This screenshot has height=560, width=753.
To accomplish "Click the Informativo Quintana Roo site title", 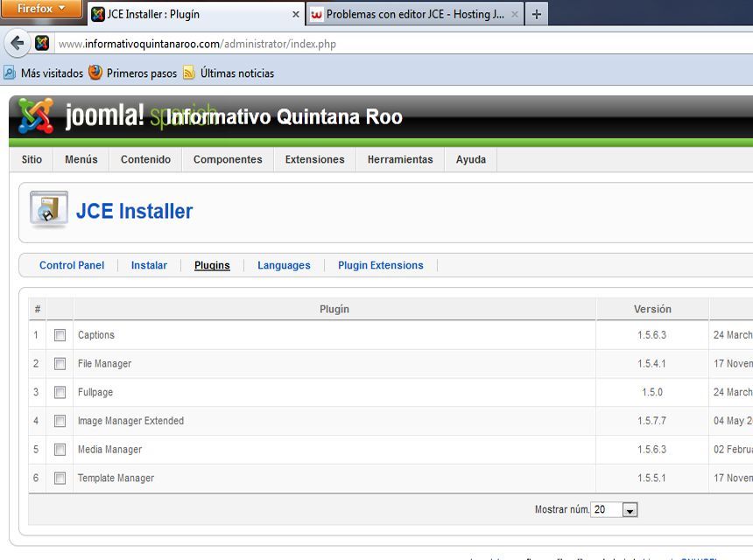I will (285, 116).
